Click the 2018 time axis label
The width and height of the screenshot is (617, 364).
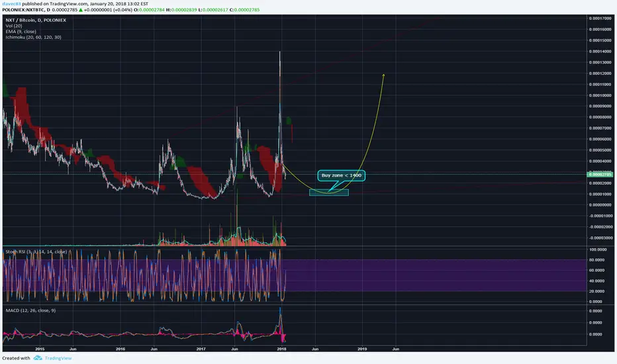(281, 349)
